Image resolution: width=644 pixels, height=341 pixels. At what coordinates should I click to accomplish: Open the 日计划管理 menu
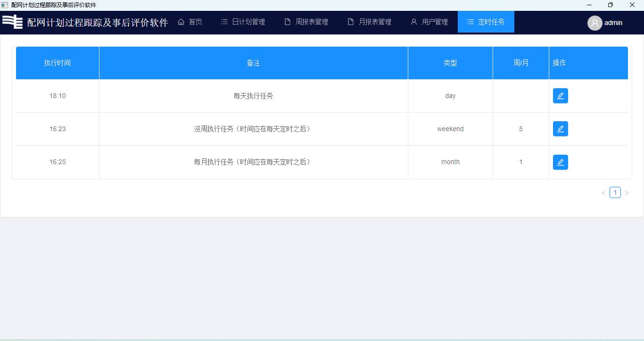pos(243,22)
